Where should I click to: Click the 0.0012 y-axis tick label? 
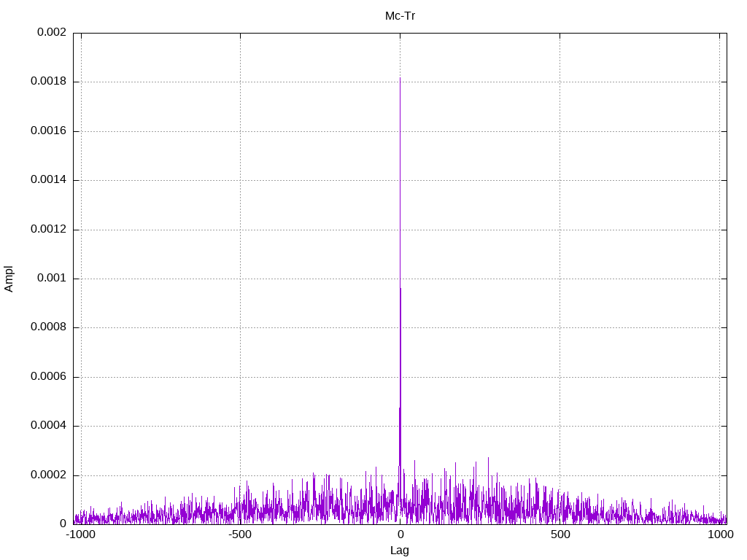tap(48, 230)
